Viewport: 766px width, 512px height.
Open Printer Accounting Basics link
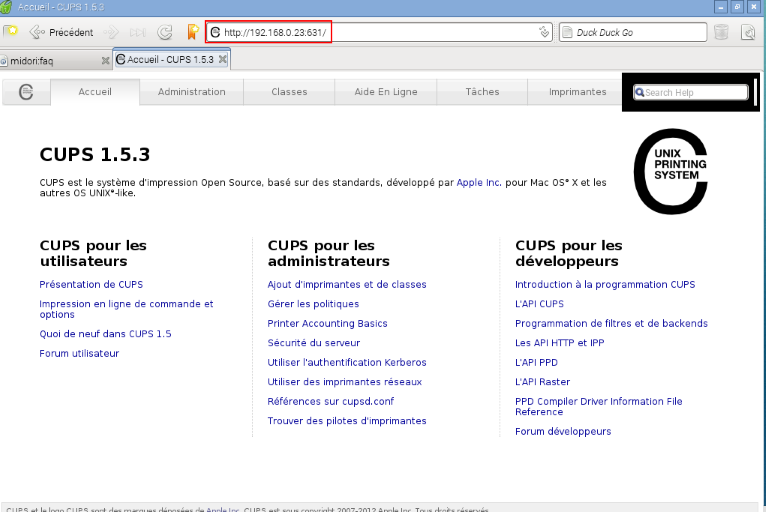click(327, 323)
